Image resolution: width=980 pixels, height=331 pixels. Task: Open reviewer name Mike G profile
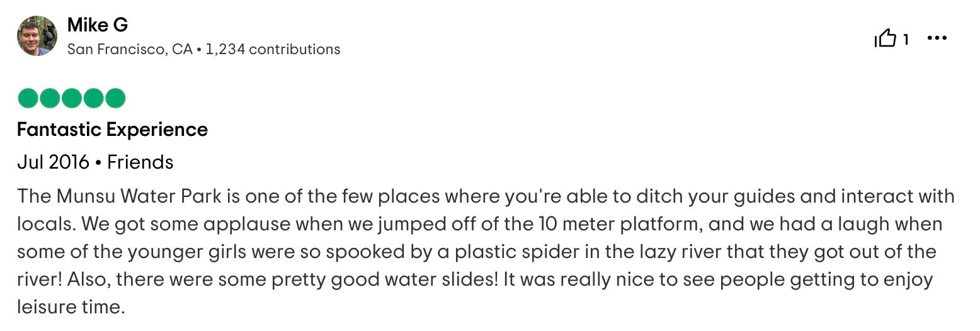[98, 25]
